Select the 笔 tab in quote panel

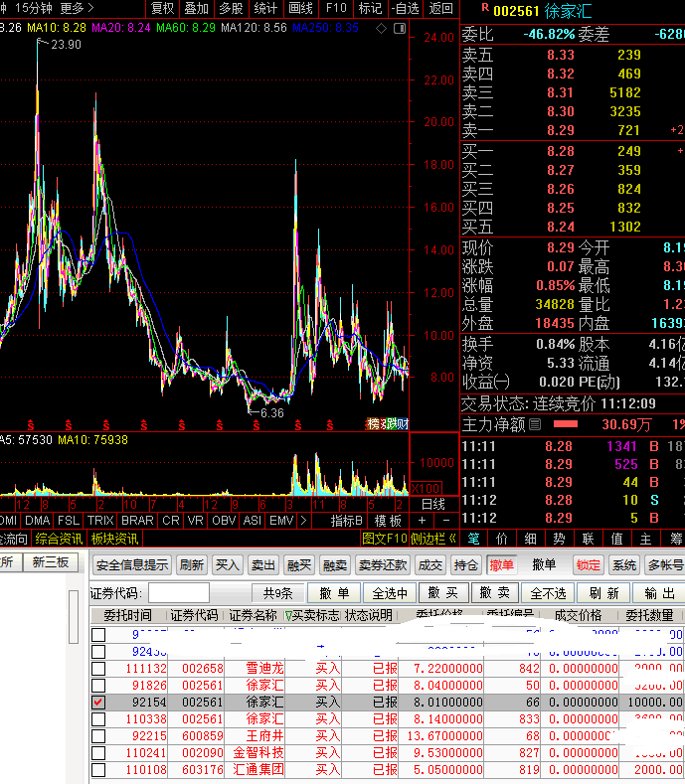click(x=473, y=539)
